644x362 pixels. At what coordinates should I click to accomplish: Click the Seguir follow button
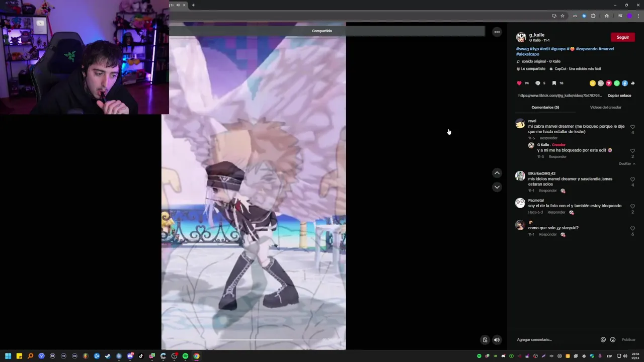pyautogui.click(x=623, y=37)
